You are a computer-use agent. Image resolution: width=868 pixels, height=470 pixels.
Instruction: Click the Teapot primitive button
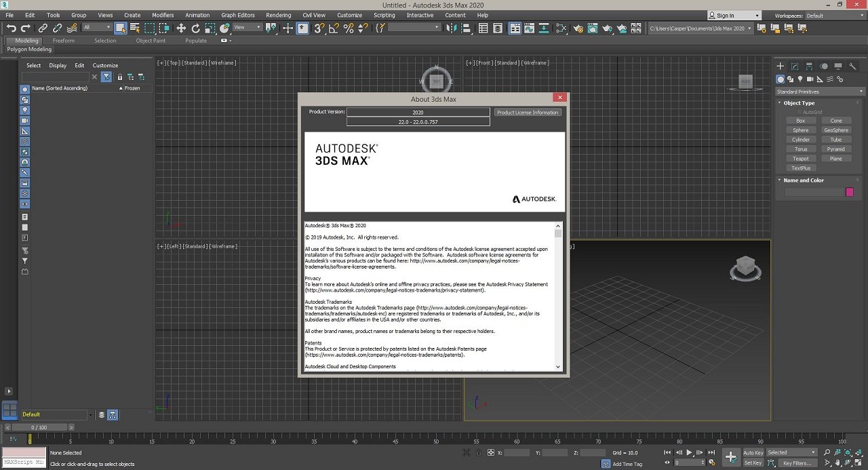pyautogui.click(x=801, y=159)
